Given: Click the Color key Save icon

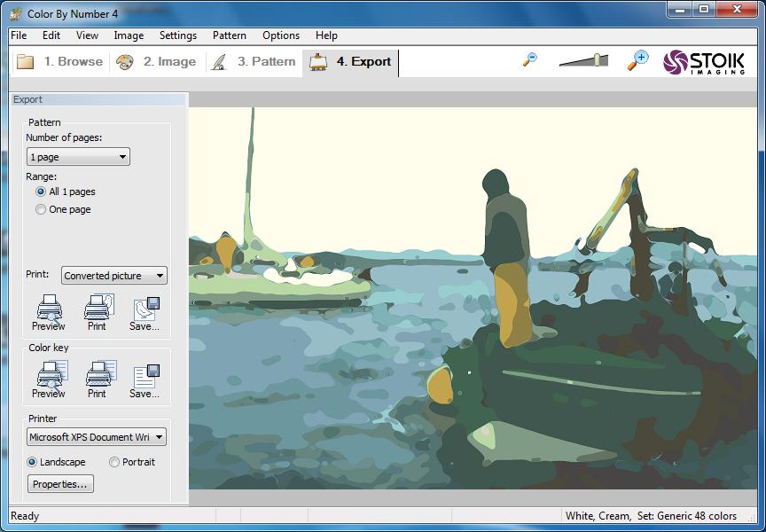Looking at the screenshot, I should [146, 376].
